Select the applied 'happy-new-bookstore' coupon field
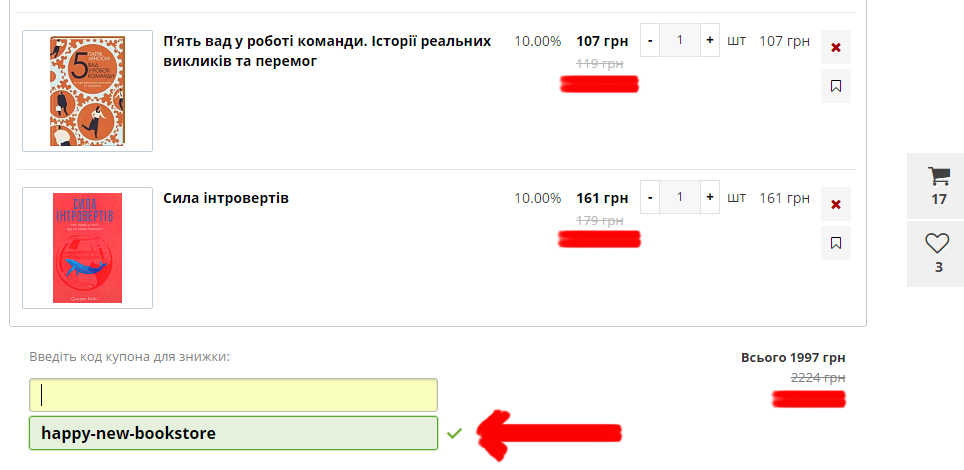964x470 pixels. click(234, 433)
